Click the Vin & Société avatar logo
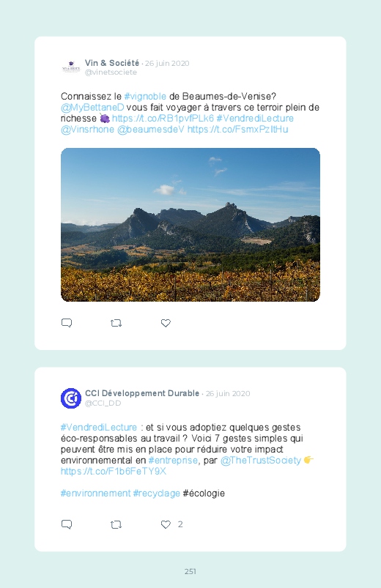Screen dimensions: 381x588 tap(71, 67)
